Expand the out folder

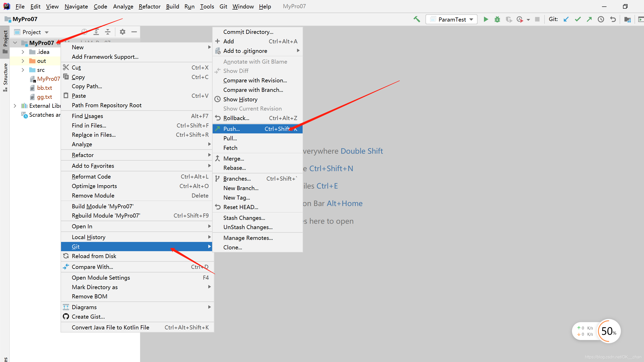pyautogui.click(x=23, y=61)
